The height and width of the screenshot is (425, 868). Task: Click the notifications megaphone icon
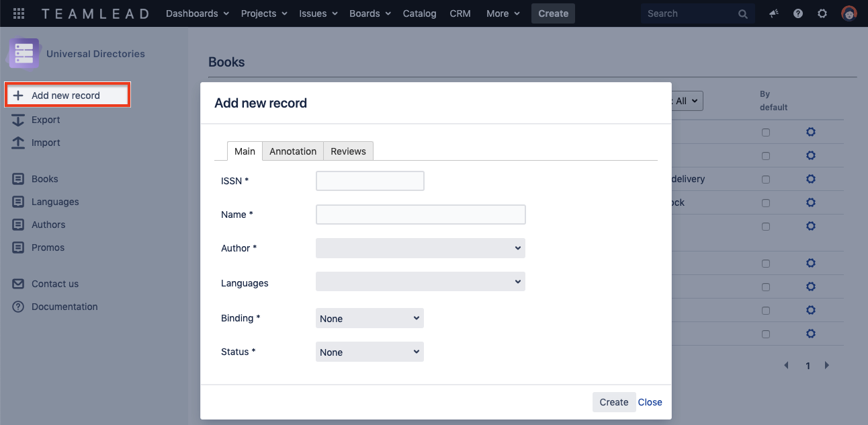pyautogui.click(x=774, y=13)
